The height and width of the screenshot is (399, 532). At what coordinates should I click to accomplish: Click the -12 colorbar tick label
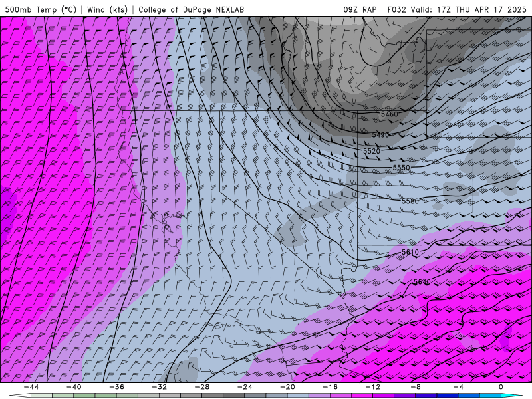[373, 387]
